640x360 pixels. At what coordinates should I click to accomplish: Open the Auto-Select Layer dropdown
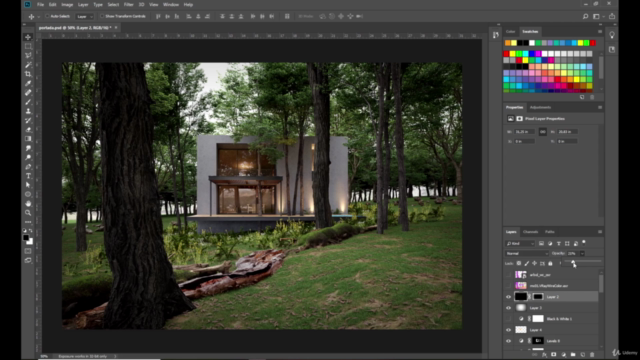click(85, 16)
